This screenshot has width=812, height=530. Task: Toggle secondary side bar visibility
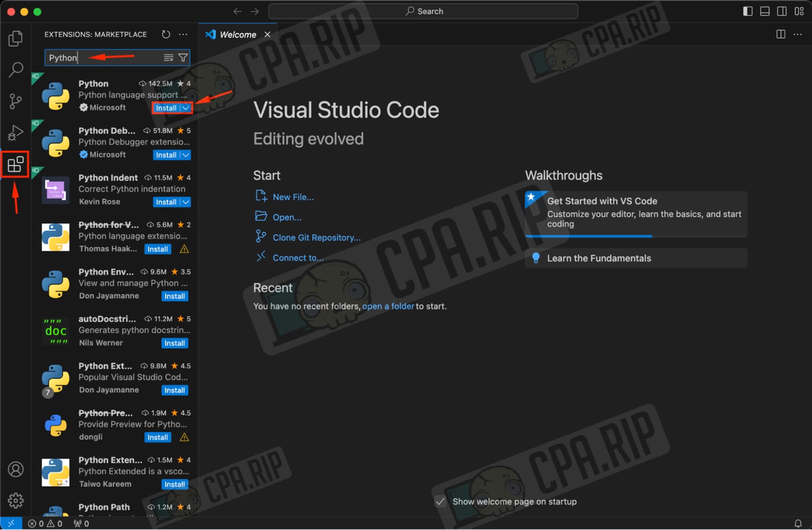(x=782, y=11)
